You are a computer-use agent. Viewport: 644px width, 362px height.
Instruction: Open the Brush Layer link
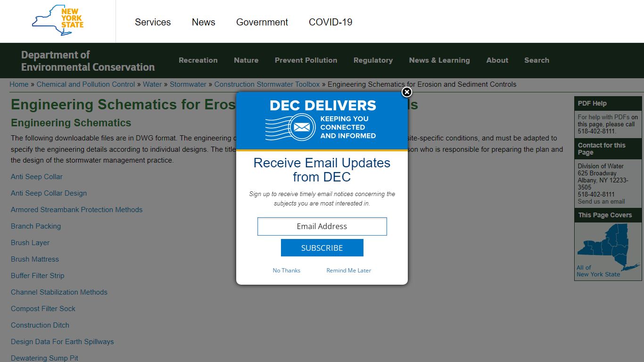point(30,243)
